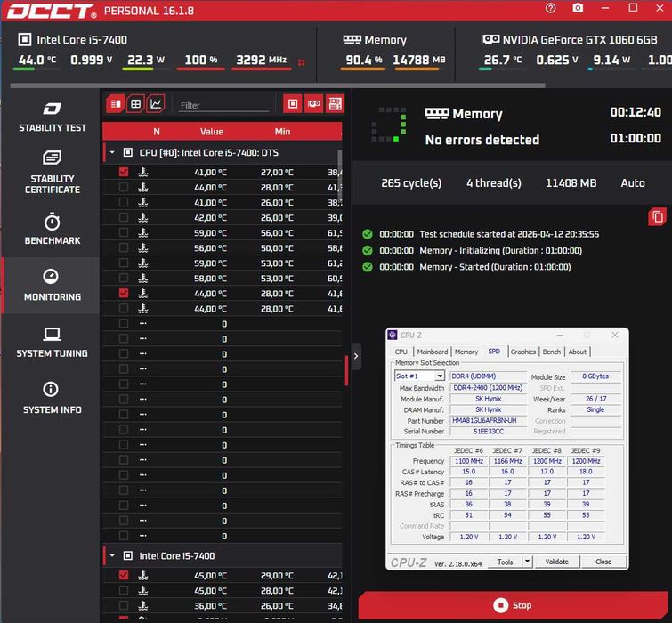Open the CPU-Z memory Slot #1 dropdown

(440, 376)
